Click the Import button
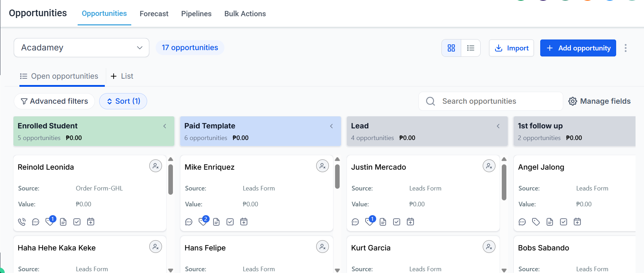644x273 pixels. point(511,48)
